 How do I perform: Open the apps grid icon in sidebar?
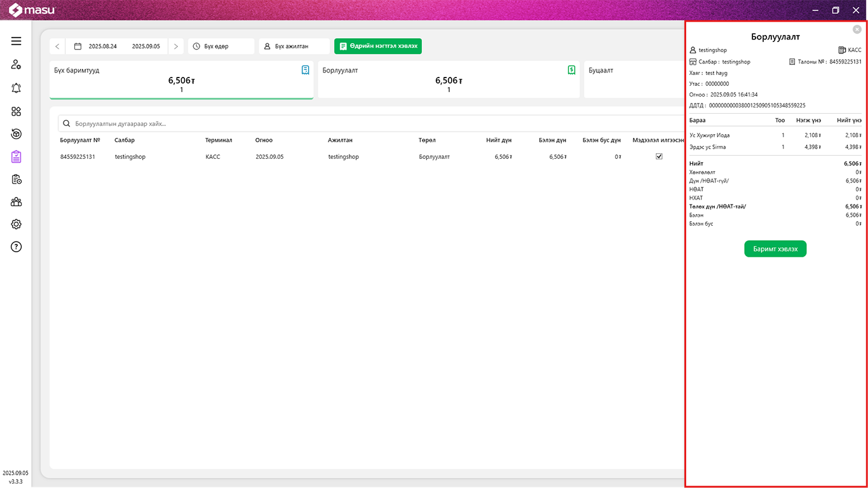[17, 112]
